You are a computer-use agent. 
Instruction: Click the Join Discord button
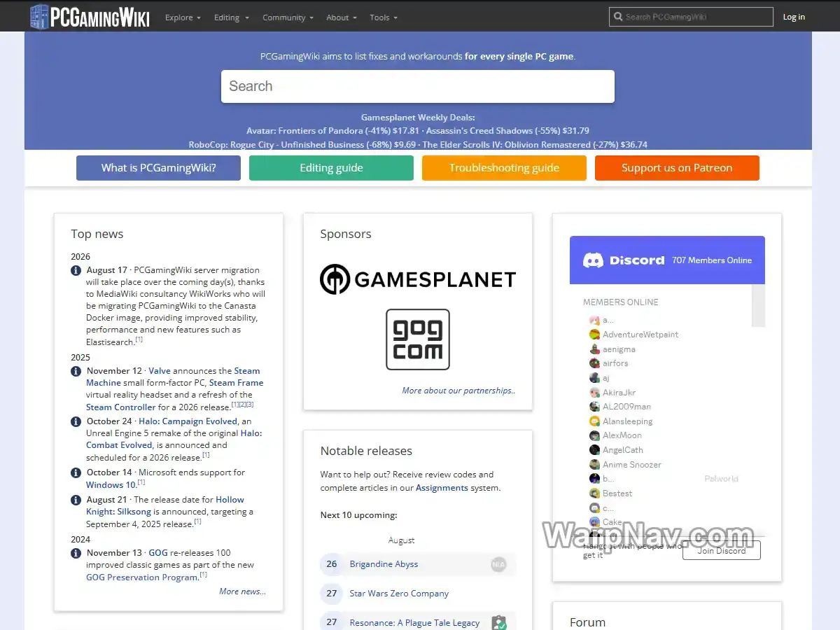[722, 551]
